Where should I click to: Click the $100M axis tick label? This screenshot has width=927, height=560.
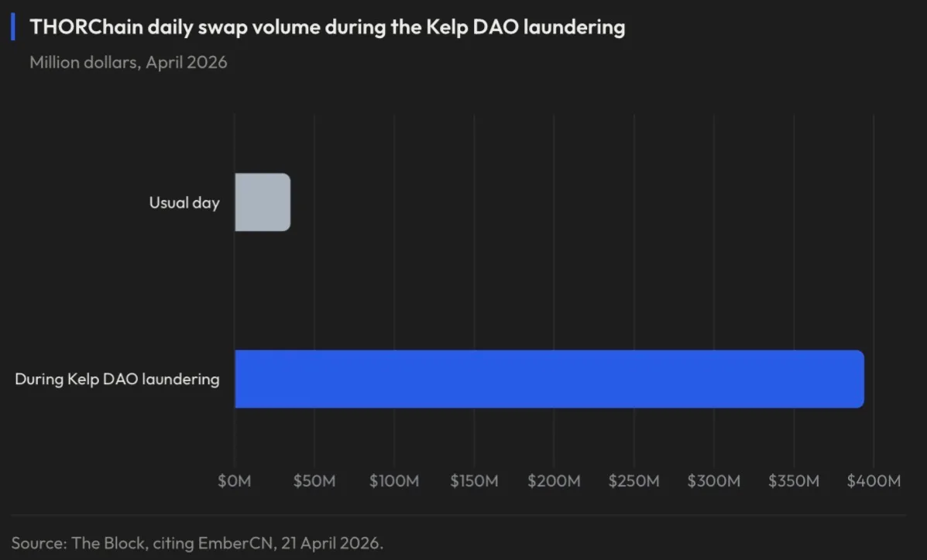(x=394, y=481)
